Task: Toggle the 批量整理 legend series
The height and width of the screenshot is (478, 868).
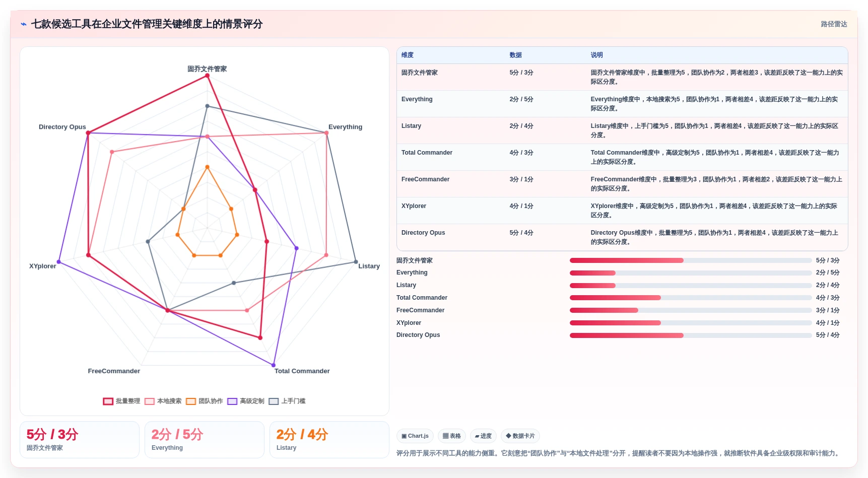Action: 121,401
